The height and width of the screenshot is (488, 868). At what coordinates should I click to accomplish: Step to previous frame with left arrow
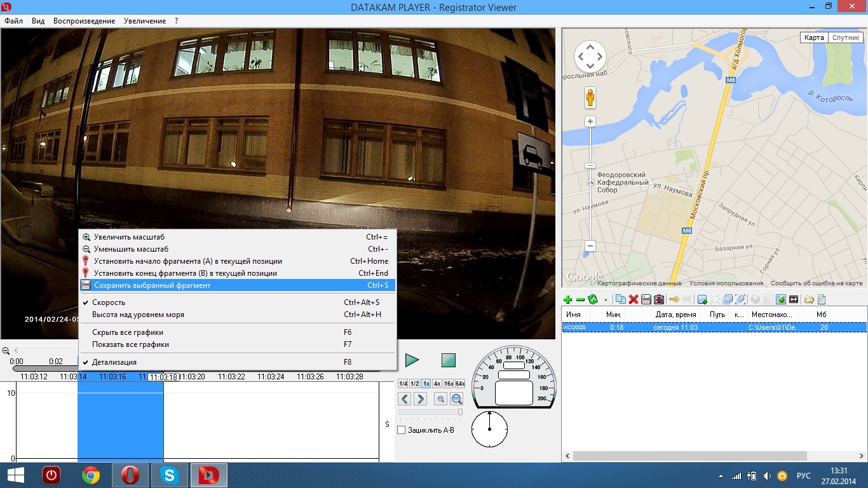coord(404,399)
